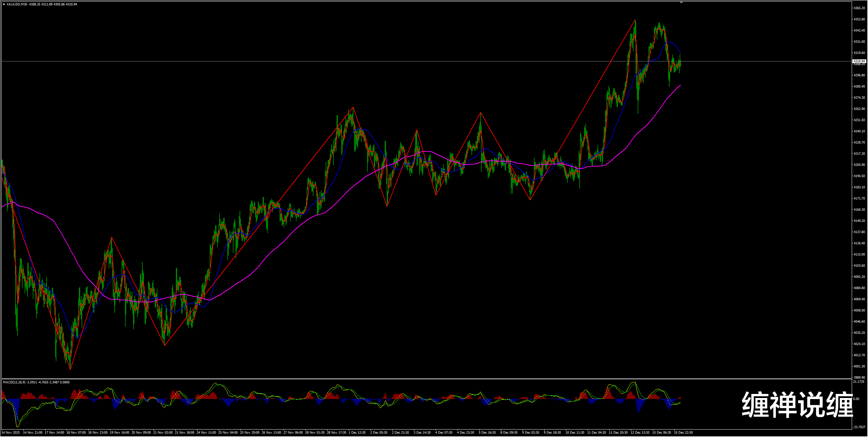
Task: Click the 缠禅说缠 watermark text
Action: point(797,404)
